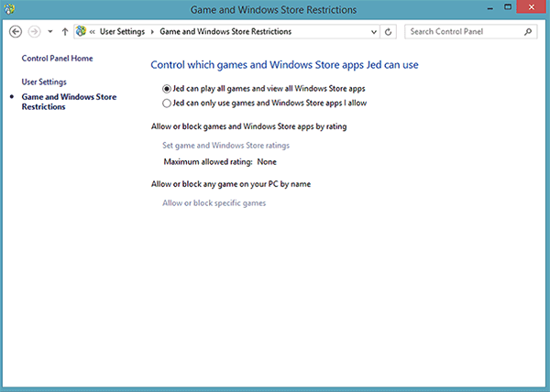
Task: Open Control Panel Home link
Action: (57, 59)
